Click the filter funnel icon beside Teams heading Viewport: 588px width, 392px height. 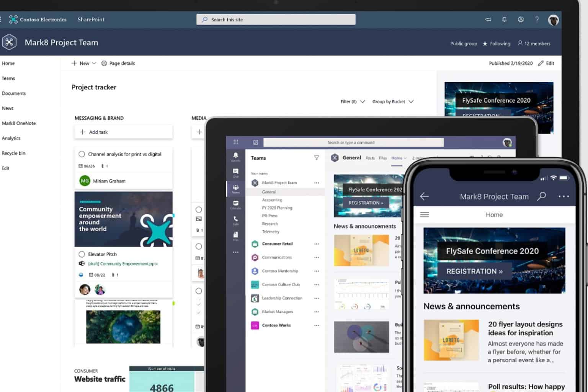coord(317,158)
